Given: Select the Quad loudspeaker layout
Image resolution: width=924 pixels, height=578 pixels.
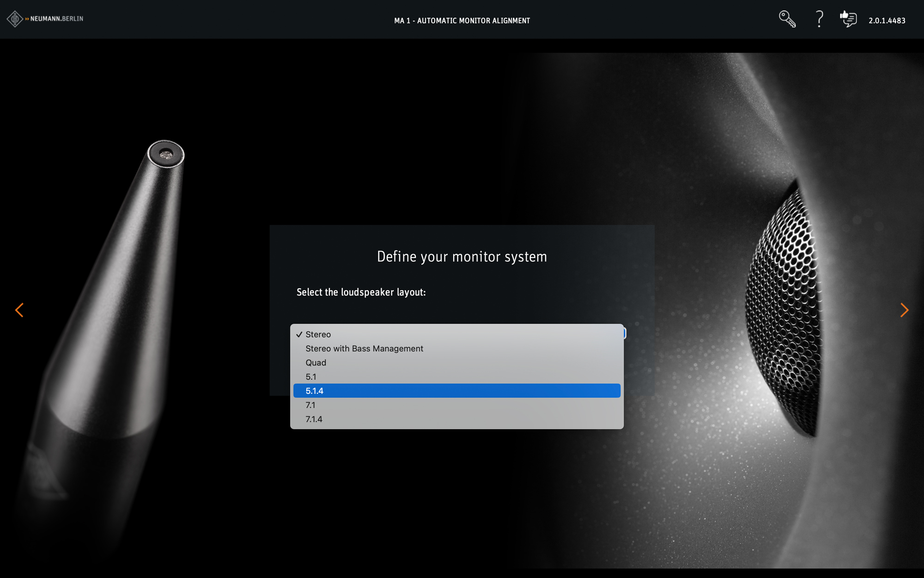Looking at the screenshot, I should [x=316, y=363].
